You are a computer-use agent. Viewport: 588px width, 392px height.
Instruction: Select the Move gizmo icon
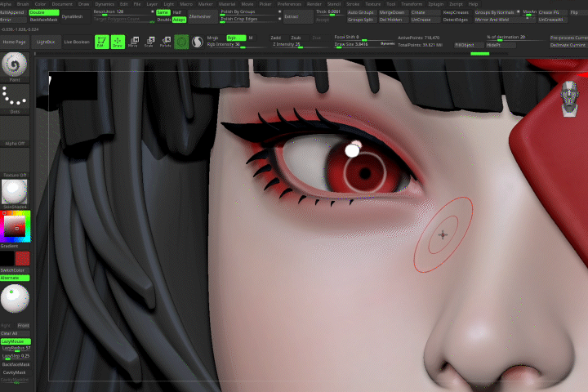[133, 42]
